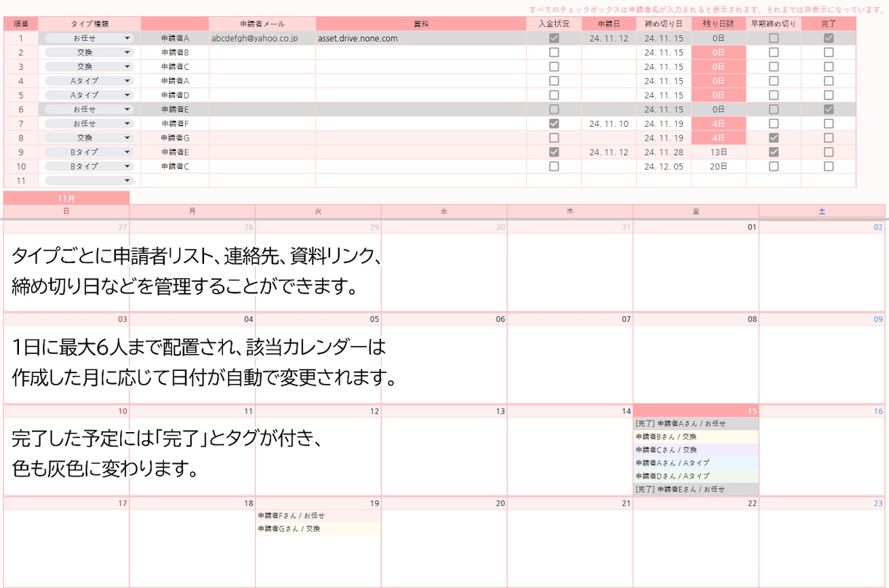Click the 順番 column header
The image size is (889, 588).
(x=21, y=24)
